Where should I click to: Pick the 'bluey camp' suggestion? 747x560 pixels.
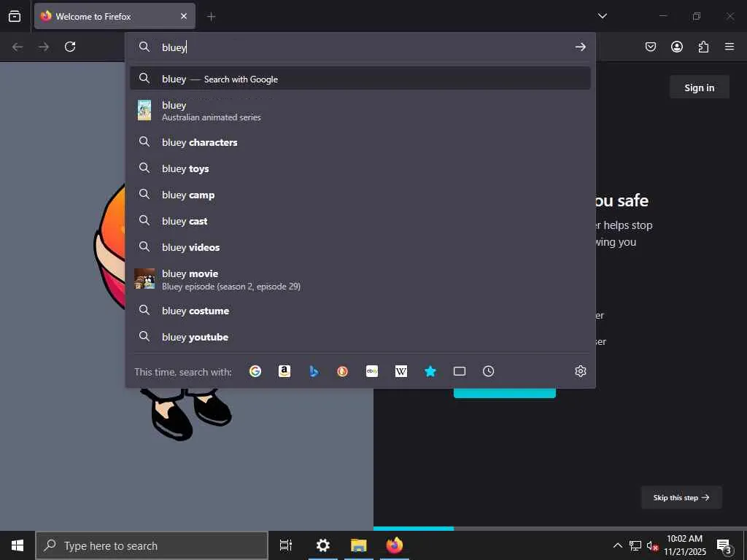pyautogui.click(x=360, y=195)
